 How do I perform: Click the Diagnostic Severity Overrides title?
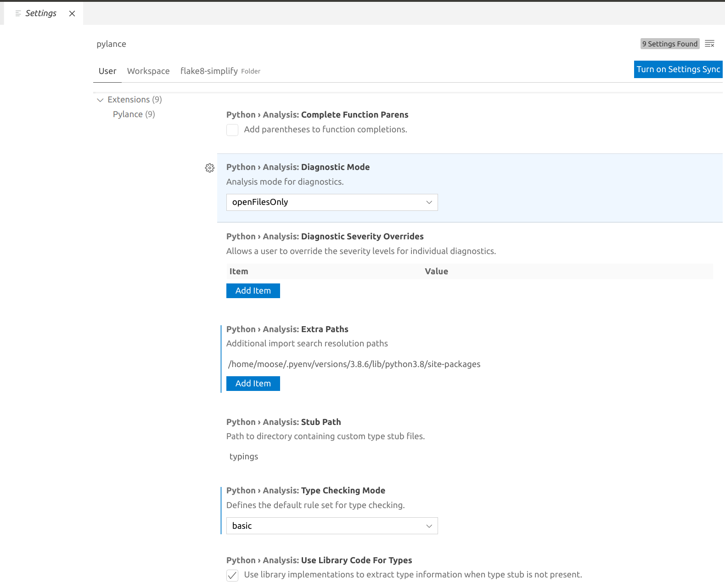click(x=325, y=236)
